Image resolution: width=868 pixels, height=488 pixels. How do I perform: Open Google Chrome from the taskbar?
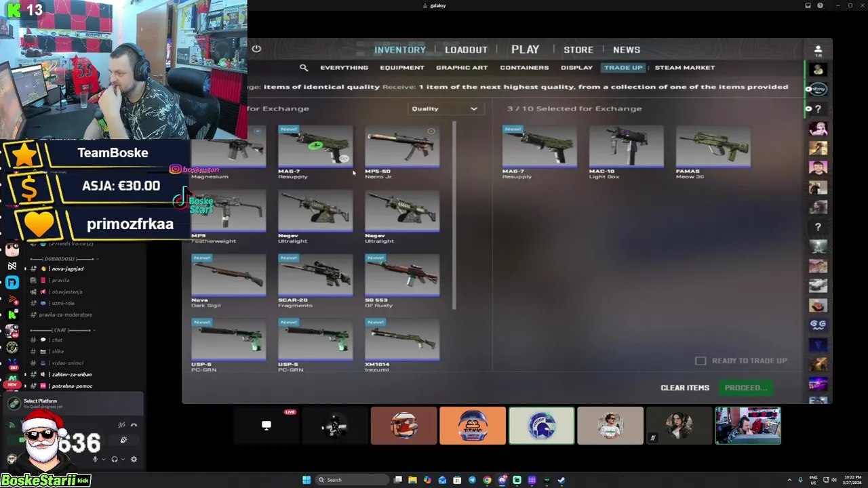[487, 480]
